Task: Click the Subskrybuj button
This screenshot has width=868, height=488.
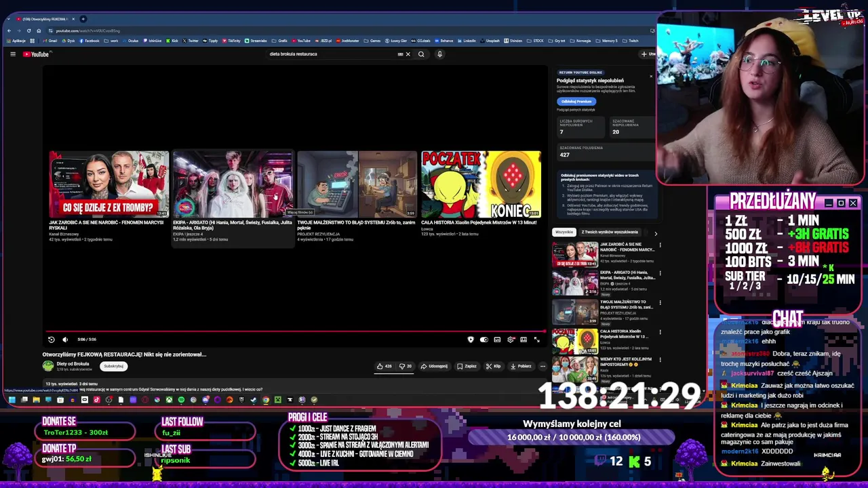Action: pos(113,366)
